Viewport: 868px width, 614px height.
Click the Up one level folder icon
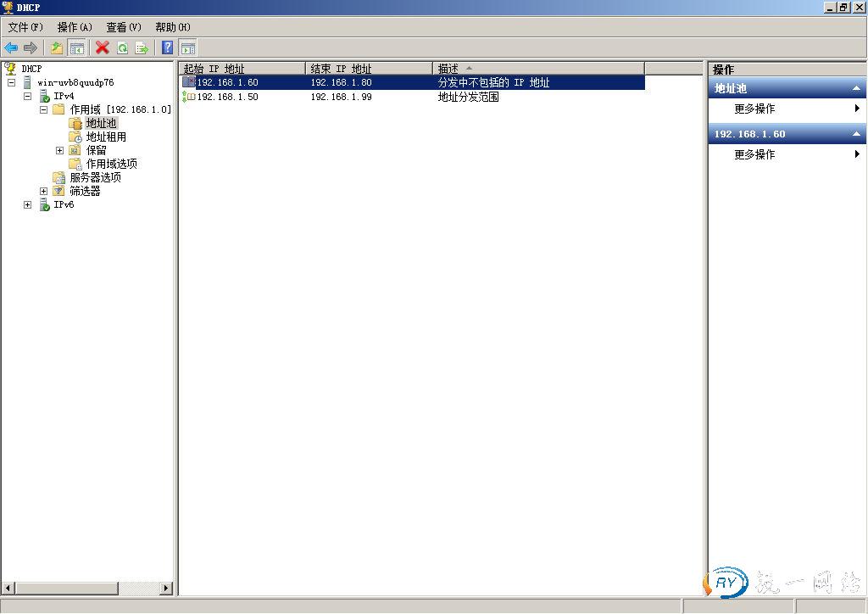click(57, 47)
